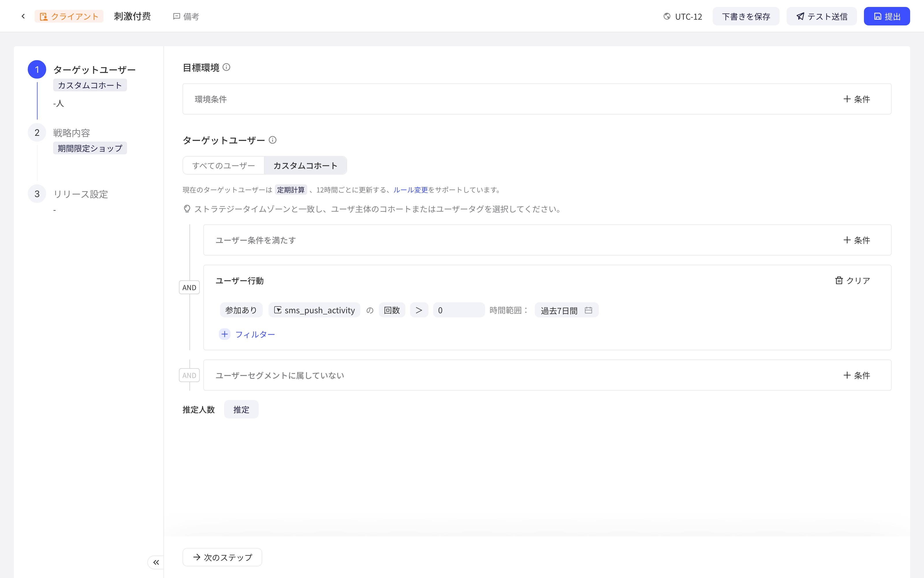Image resolution: width=924 pixels, height=578 pixels.
Task: Open the 過去7日間 time range picker
Action: click(567, 310)
